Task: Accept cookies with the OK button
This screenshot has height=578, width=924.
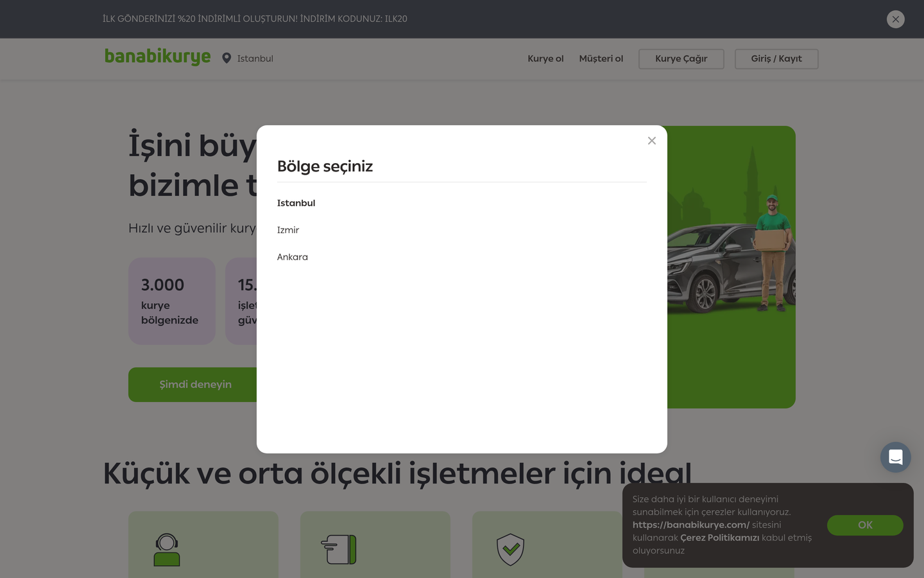Action: pyautogui.click(x=865, y=525)
